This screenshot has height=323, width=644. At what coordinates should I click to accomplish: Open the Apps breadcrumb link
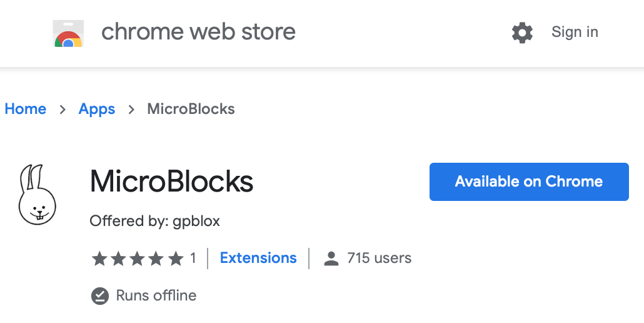click(96, 110)
